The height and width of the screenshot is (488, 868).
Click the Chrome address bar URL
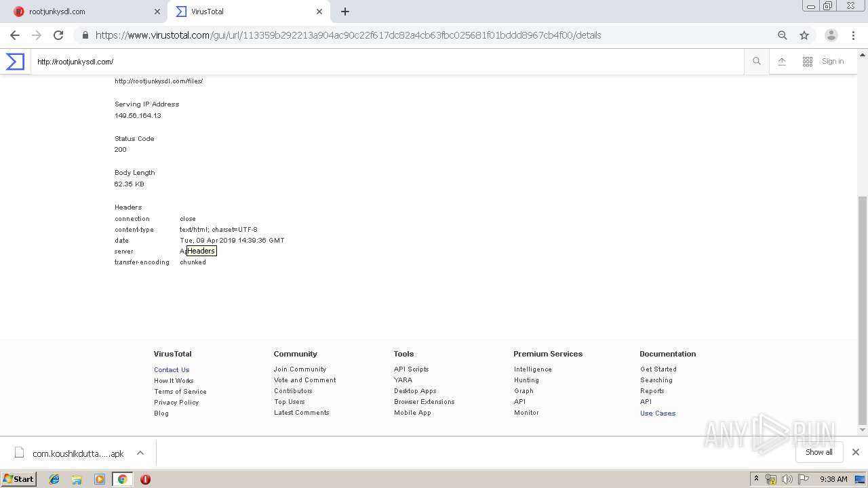coord(348,35)
